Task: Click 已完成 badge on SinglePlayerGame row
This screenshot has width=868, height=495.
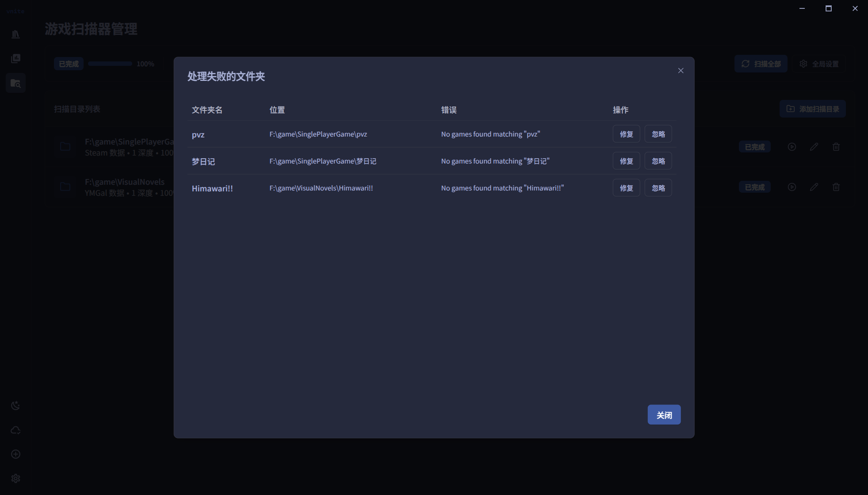Action: (754, 147)
